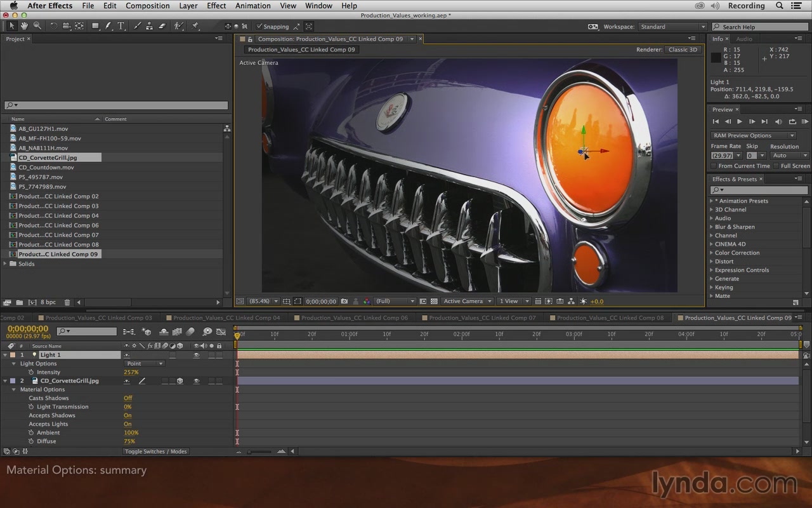Select the Clone Stamp tool
The image size is (812, 508).
tap(149, 26)
